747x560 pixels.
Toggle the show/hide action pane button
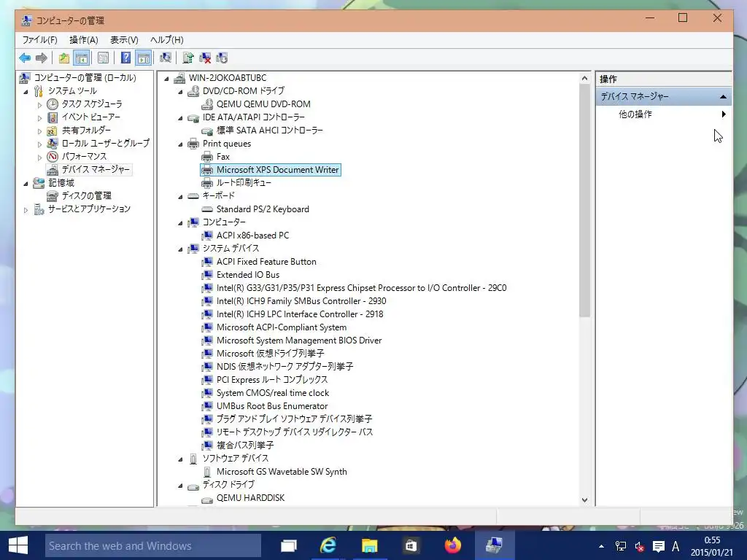(x=144, y=58)
